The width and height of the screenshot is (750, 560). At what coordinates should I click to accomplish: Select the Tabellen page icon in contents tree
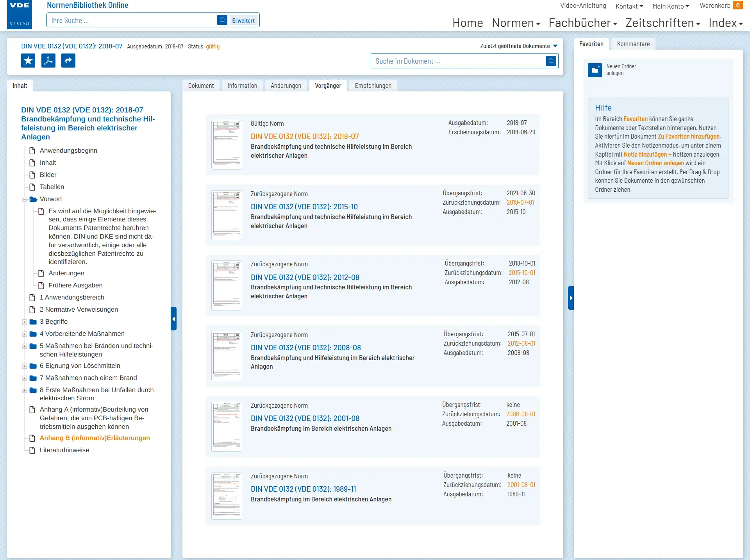pyautogui.click(x=32, y=187)
